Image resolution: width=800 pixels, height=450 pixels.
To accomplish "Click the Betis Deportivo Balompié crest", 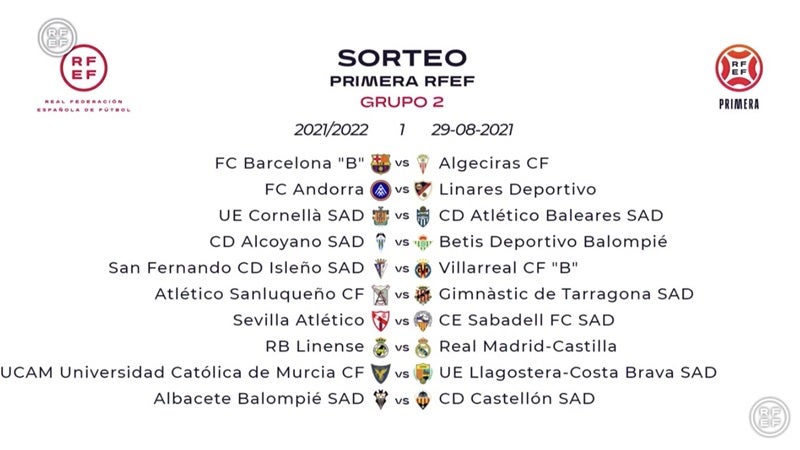I will tap(423, 242).
